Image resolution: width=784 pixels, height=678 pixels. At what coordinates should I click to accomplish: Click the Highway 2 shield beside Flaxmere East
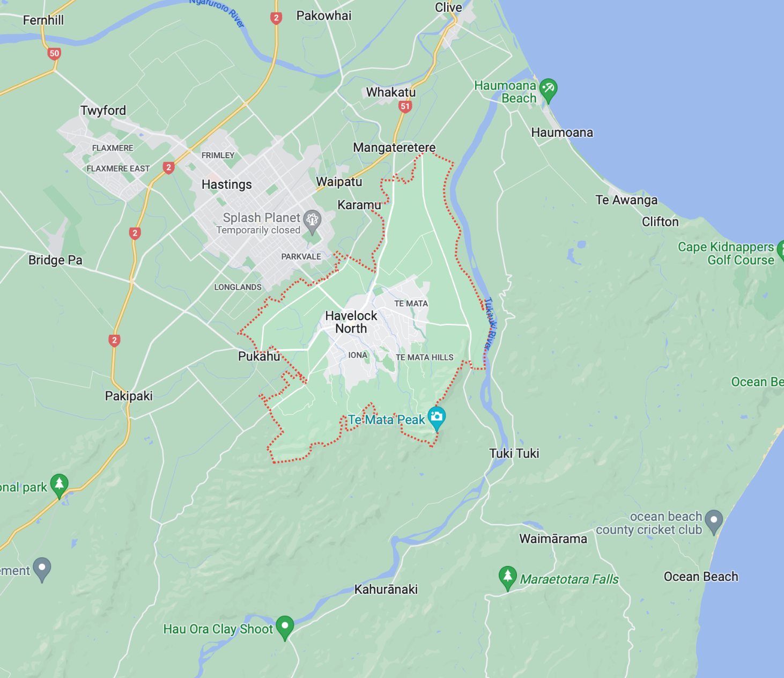pos(168,168)
